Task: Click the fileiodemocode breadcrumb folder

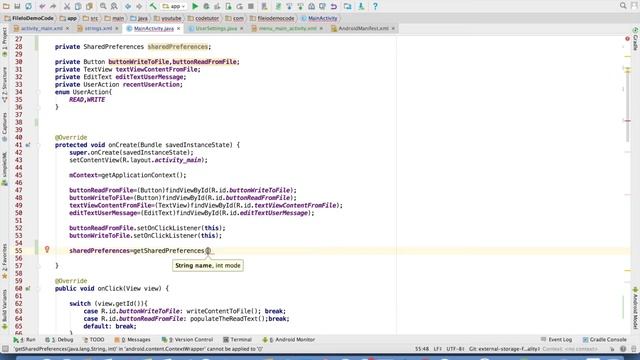Action: [272, 18]
